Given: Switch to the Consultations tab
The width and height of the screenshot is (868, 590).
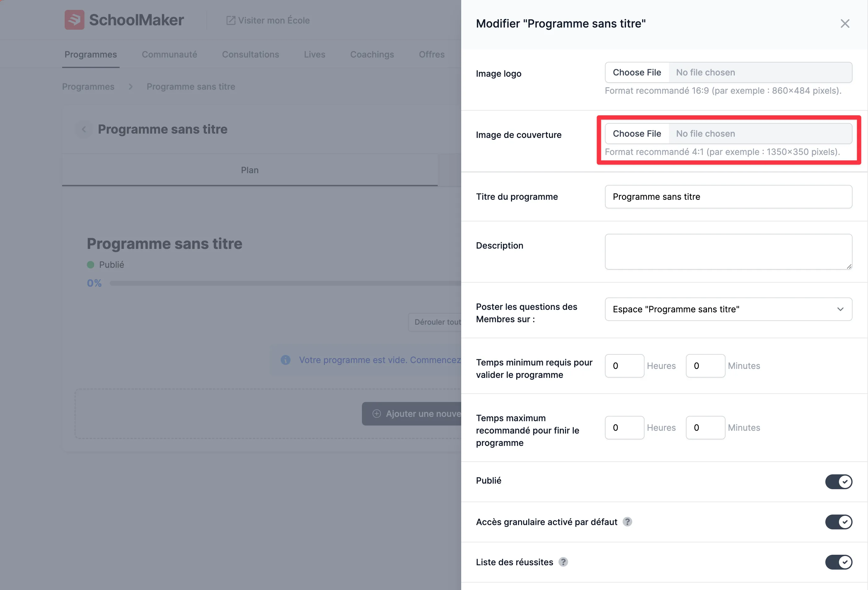Looking at the screenshot, I should (x=250, y=54).
